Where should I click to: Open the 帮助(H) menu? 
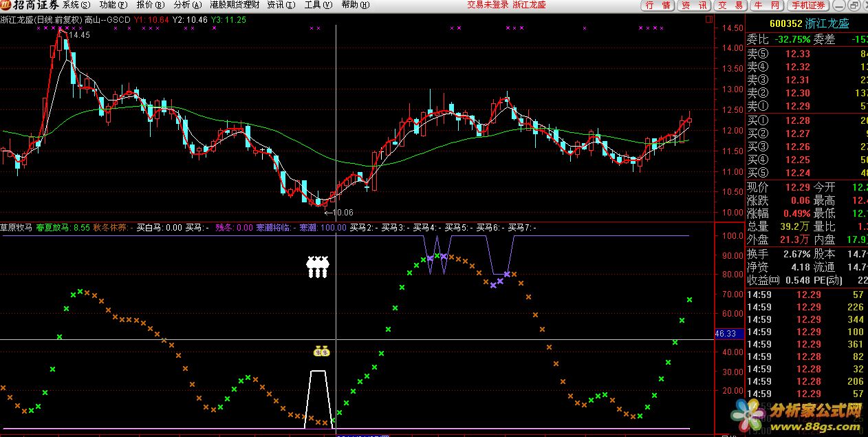355,5
